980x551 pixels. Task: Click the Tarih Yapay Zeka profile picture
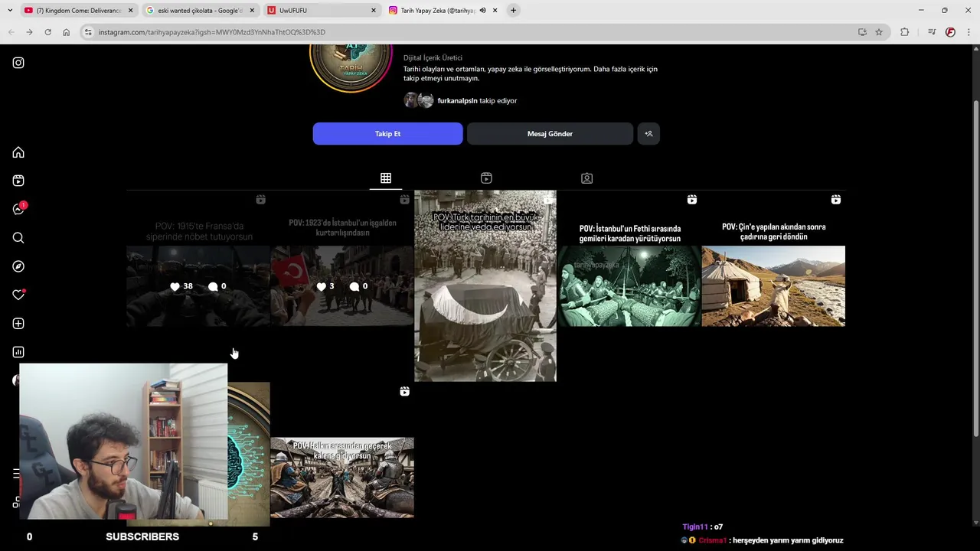pyautogui.click(x=351, y=70)
